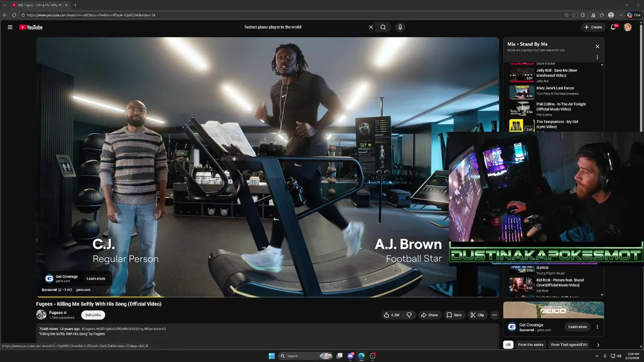This screenshot has height=362, width=644.
Task: Clip the video with the scissors button
Action: 477,315
